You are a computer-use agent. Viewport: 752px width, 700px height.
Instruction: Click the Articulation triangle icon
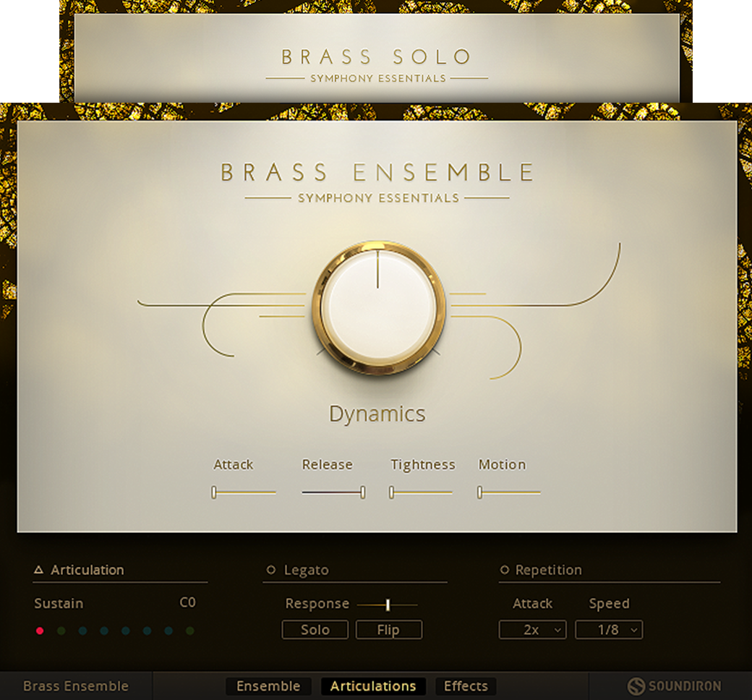[x=39, y=570]
